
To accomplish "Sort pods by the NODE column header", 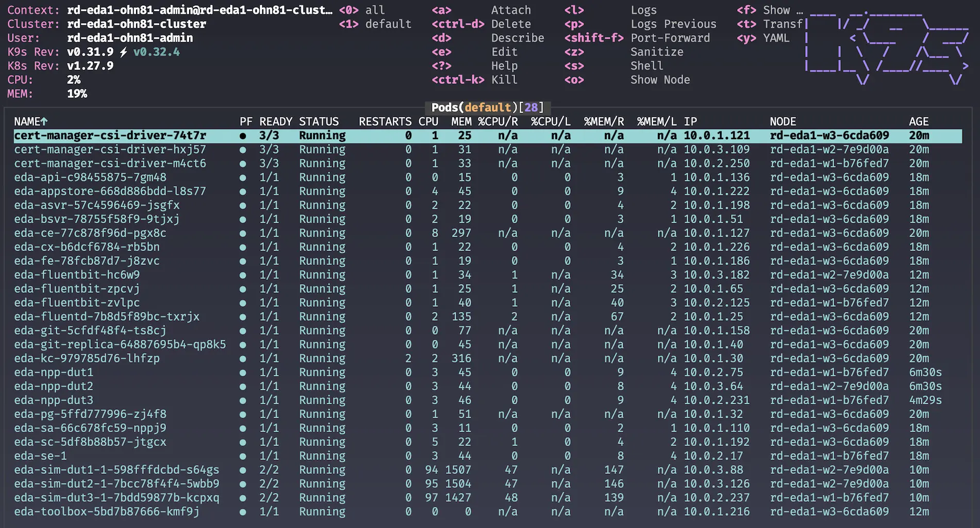I will point(783,122).
